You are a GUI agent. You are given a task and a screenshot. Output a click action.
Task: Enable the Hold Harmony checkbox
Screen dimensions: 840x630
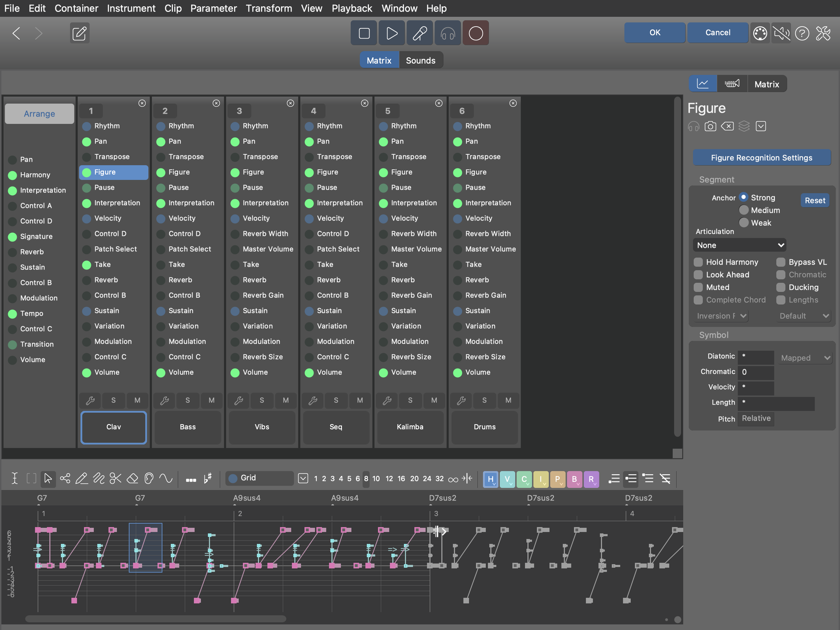click(x=698, y=262)
